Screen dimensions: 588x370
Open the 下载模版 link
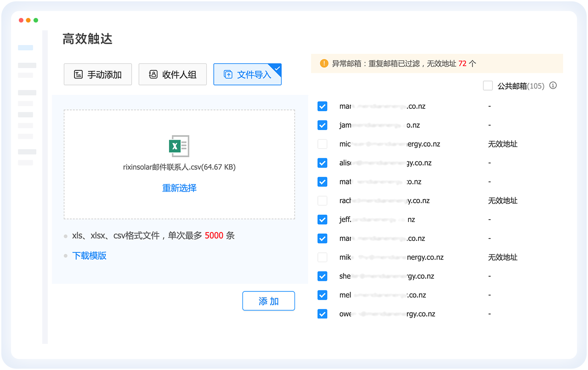coord(89,256)
